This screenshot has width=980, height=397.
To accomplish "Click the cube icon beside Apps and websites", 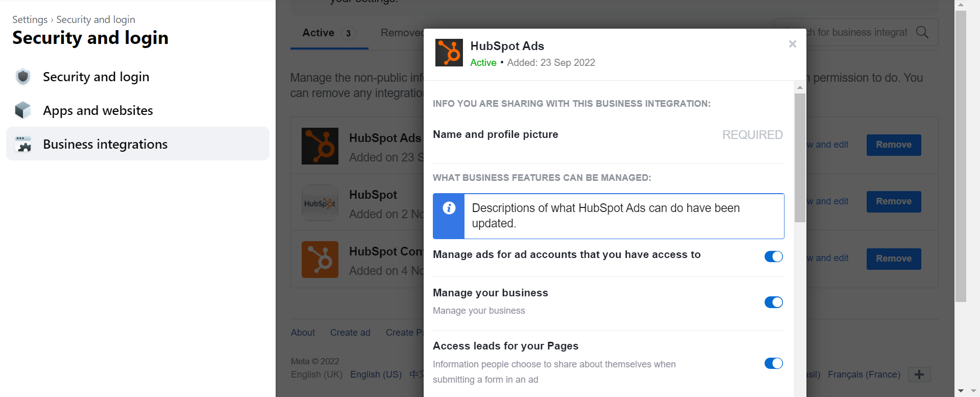I will pos(23,110).
